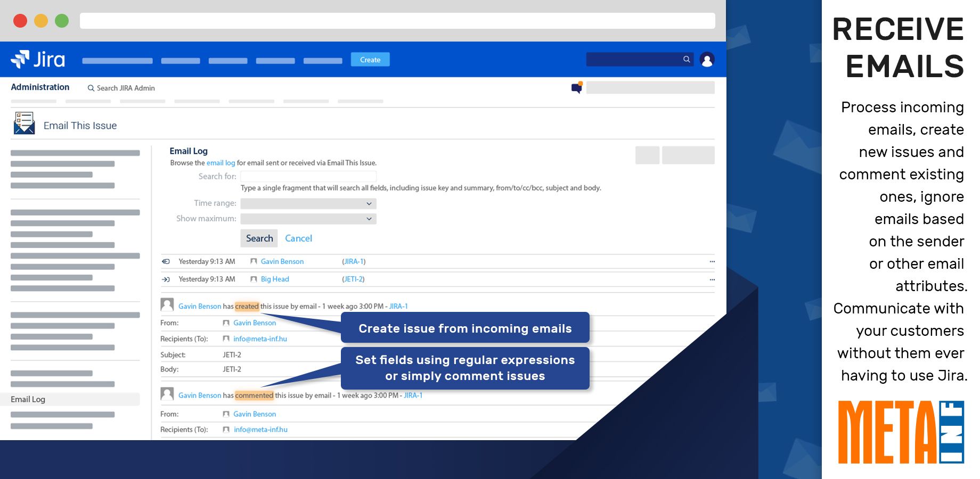980x479 pixels.
Task: Open the user profile avatar
Action: pyautogui.click(x=707, y=60)
